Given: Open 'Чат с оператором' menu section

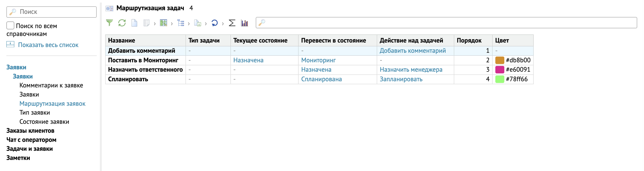Looking at the screenshot, I should point(31,140).
